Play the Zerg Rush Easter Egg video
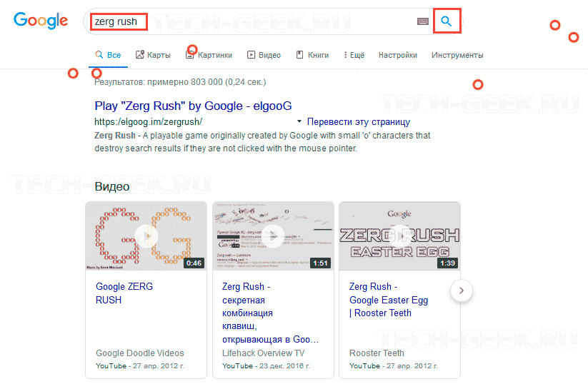Screen dimensions: 588x384 [399, 236]
